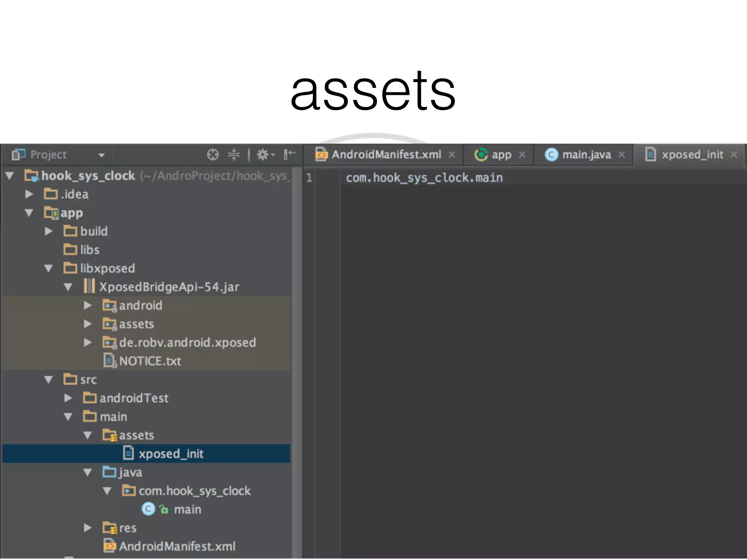
Task: Collapse com.hook_sys_clock package
Action: pos(107,491)
